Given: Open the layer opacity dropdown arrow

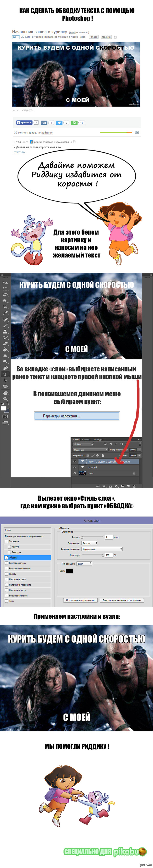Looking at the screenshot, I should [x=140, y=450].
